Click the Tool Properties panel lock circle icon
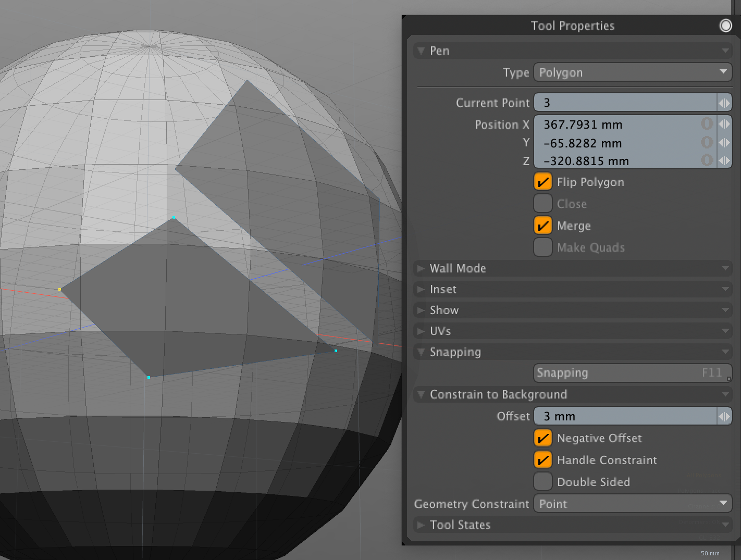The height and width of the screenshot is (560, 741). (725, 26)
